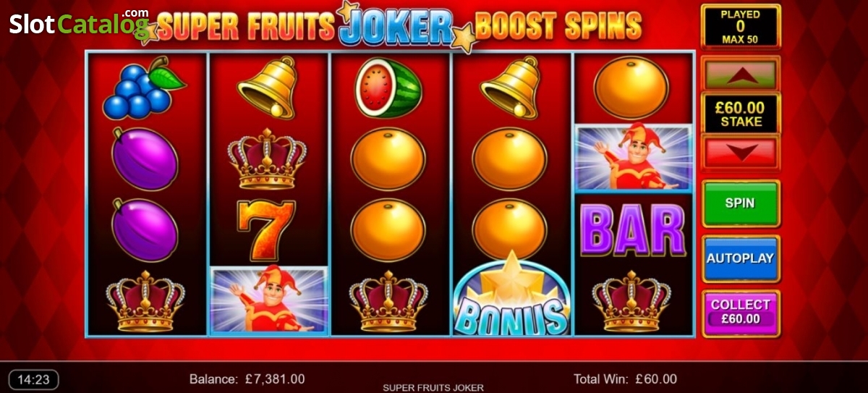
Task: Increase stake with green up arrow
Action: tap(741, 74)
